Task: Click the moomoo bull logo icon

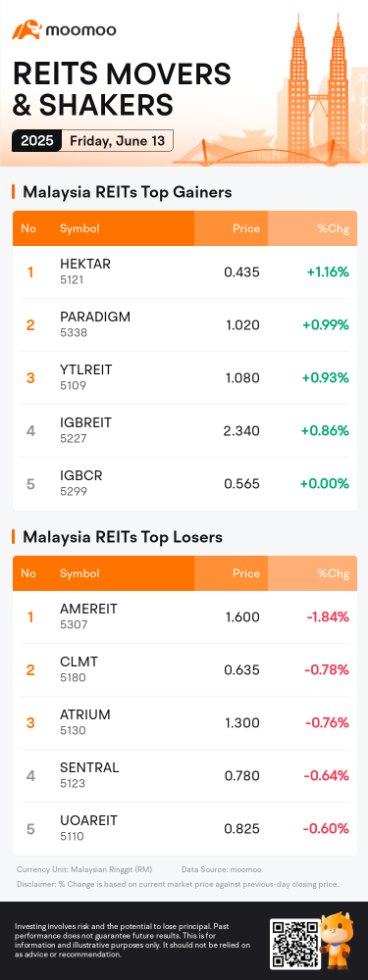Action: pyautogui.click(x=26, y=29)
